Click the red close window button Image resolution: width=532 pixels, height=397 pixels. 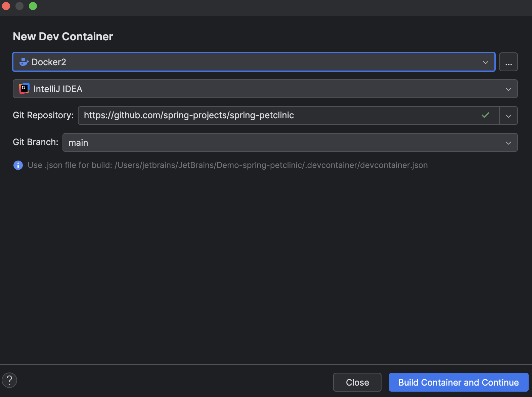[6, 6]
